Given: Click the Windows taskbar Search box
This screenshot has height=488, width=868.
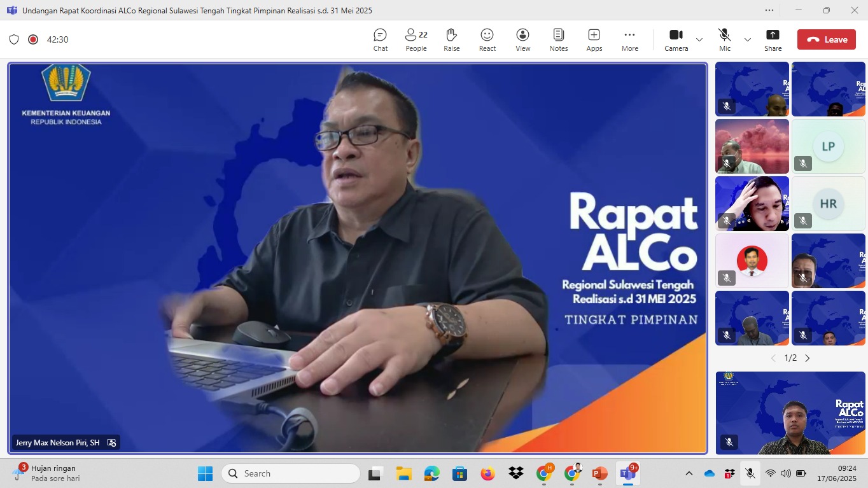Looking at the screenshot, I should tap(291, 473).
